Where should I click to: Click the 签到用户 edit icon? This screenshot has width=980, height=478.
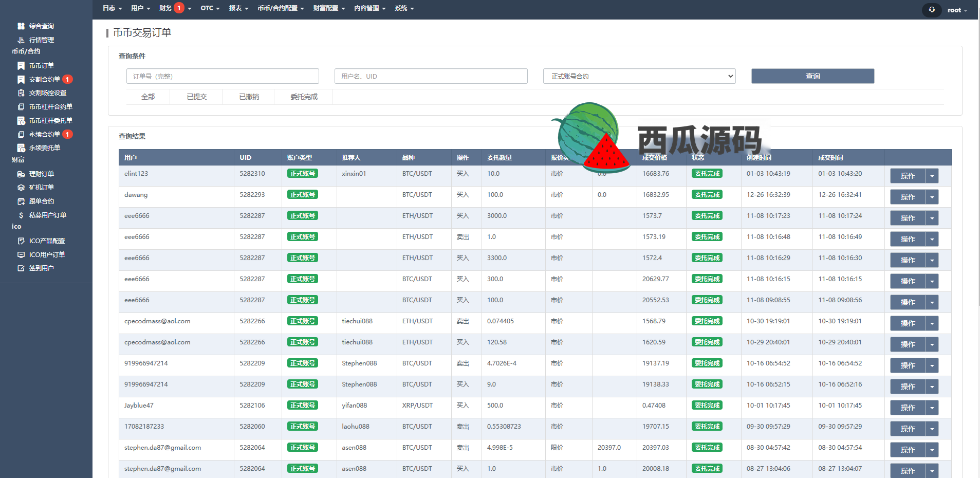click(x=21, y=268)
